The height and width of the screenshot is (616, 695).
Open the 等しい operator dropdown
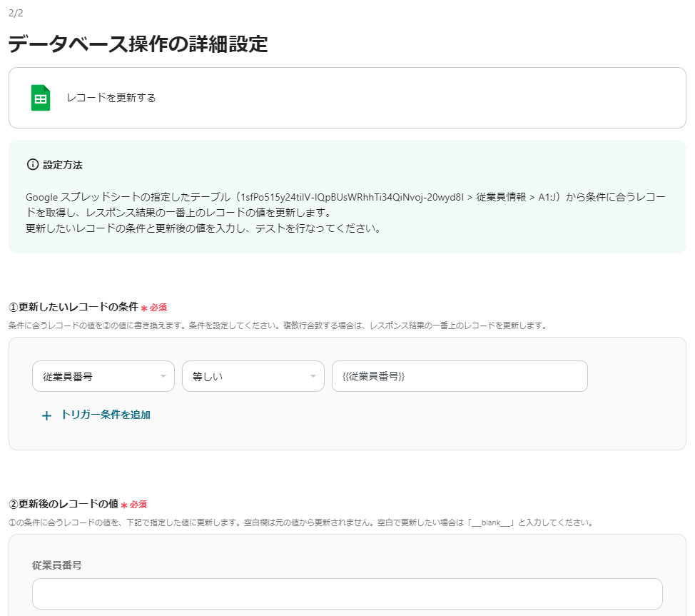tap(253, 376)
